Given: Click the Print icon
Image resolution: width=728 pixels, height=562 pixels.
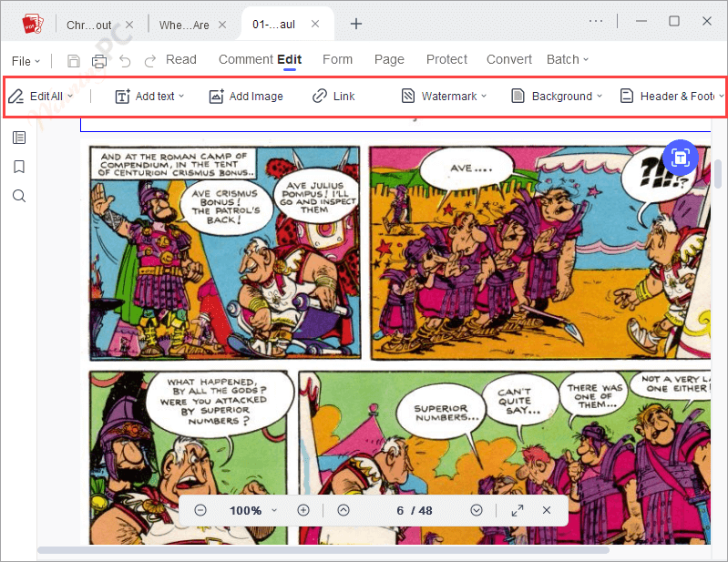Looking at the screenshot, I should (x=99, y=61).
